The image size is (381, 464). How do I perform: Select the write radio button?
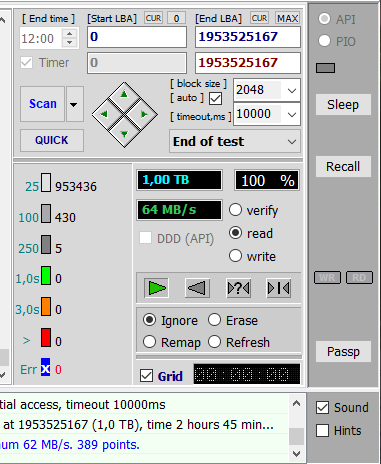[x=235, y=256]
